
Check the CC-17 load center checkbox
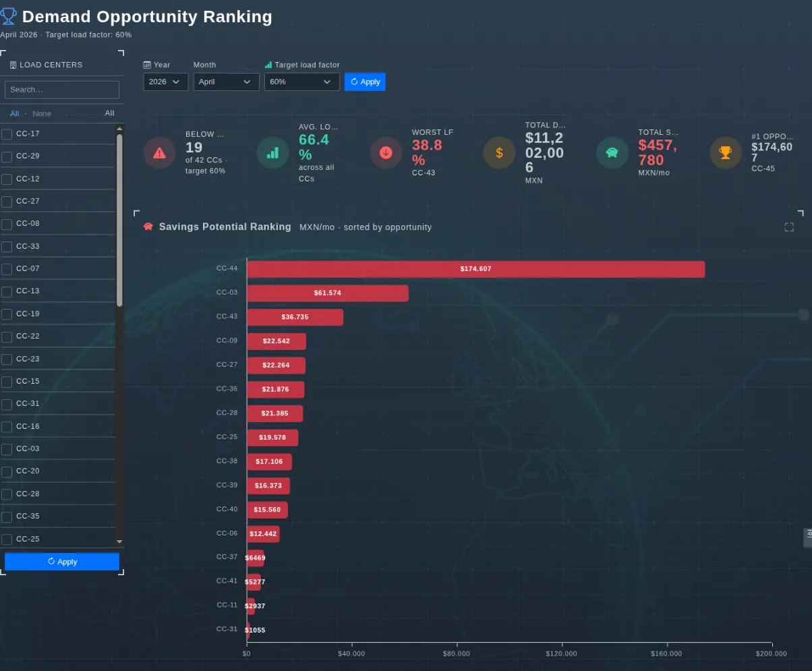point(7,134)
